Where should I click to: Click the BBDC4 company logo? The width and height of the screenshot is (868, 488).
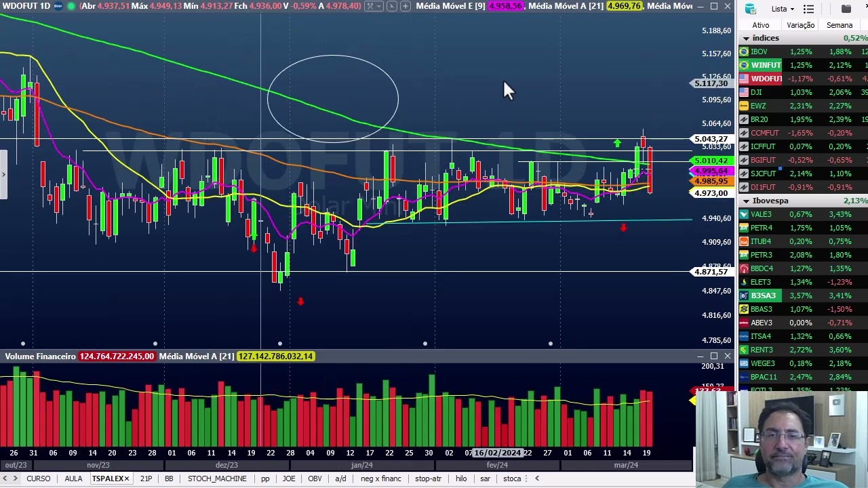(744, 268)
